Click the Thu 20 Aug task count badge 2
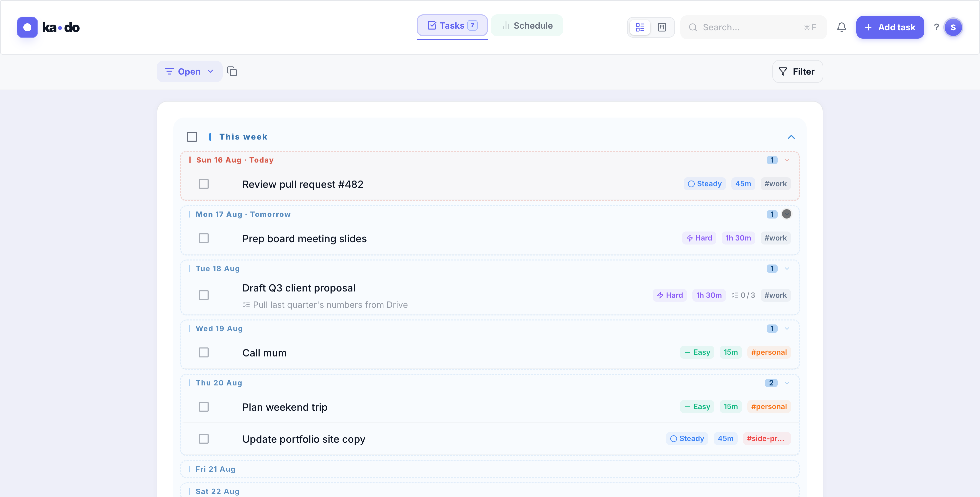Image resolution: width=980 pixels, height=497 pixels. tap(771, 383)
